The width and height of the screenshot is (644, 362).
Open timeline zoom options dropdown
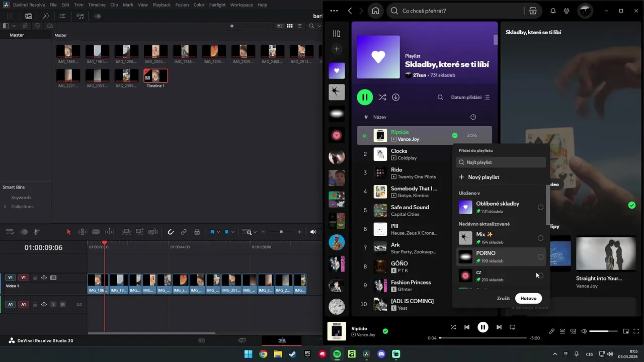tap(255, 232)
